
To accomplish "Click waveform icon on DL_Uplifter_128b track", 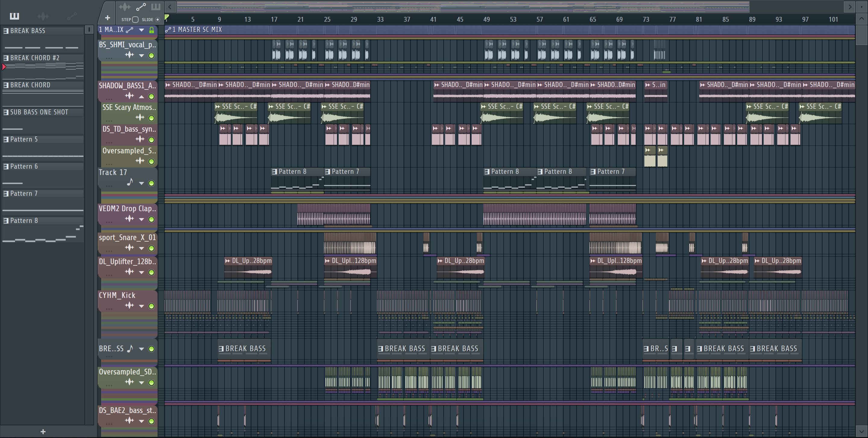I will 130,272.
